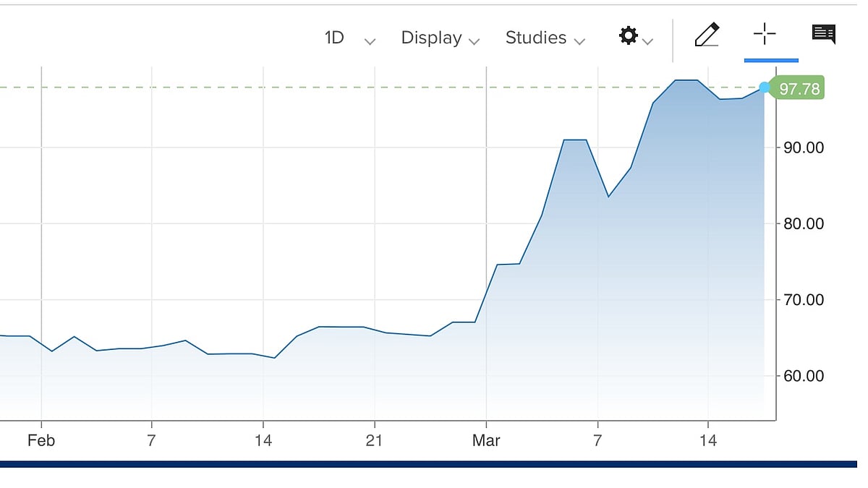The width and height of the screenshot is (868, 488).
Task: Open the Studies menu
Action: tap(535, 38)
